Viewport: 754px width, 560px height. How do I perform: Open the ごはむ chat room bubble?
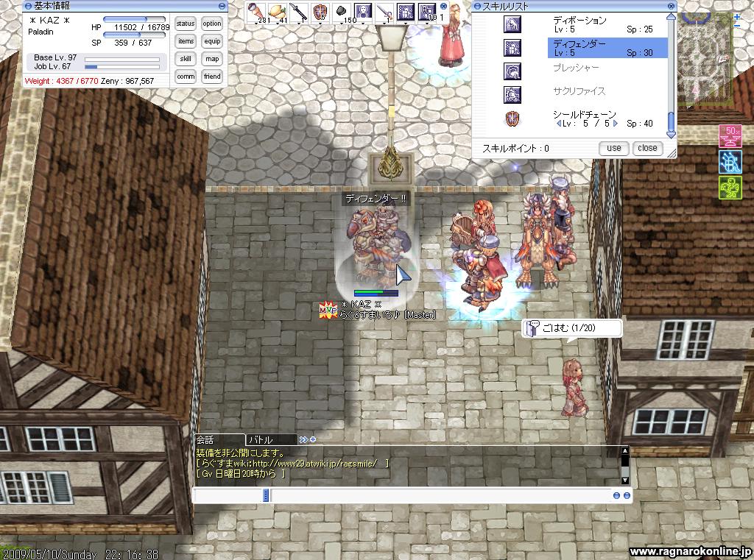tap(571, 327)
